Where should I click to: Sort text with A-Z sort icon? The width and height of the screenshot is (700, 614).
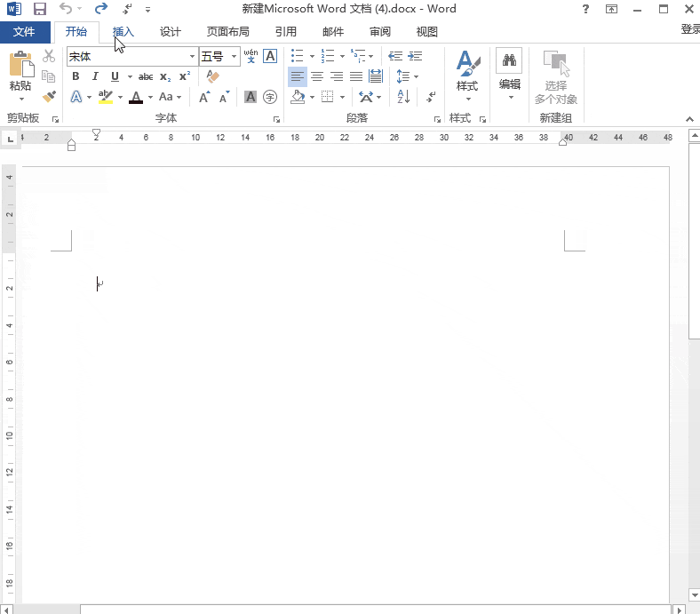(403, 97)
